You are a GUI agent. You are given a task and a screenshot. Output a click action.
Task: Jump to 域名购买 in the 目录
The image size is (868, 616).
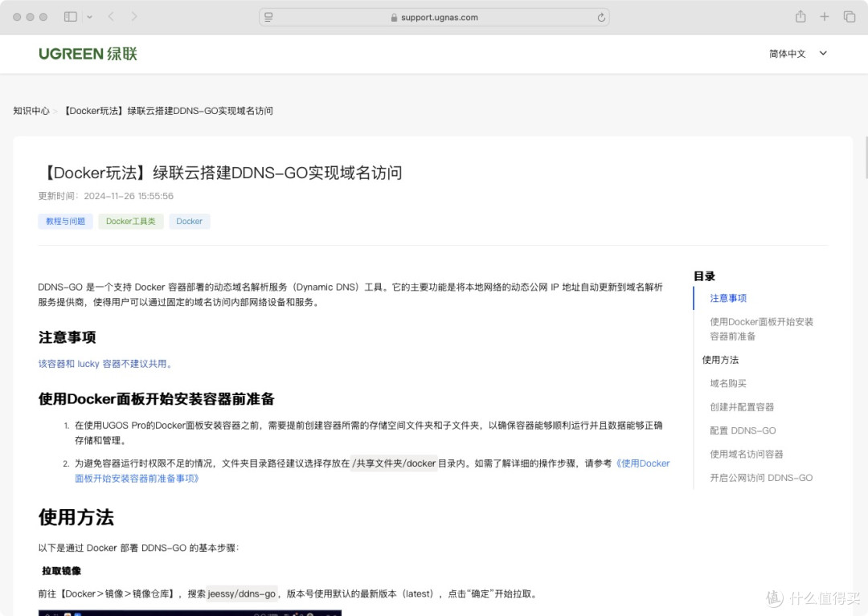pyautogui.click(x=728, y=383)
